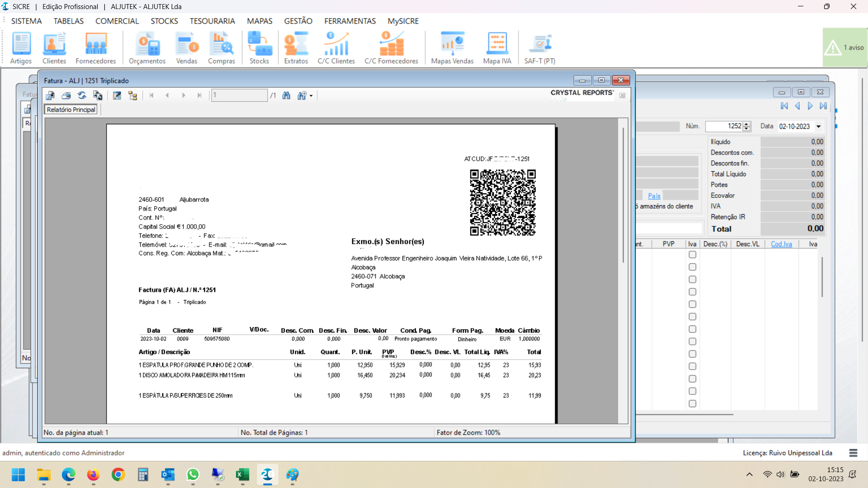
Task: Open Mapas Vendas
Action: (453, 48)
